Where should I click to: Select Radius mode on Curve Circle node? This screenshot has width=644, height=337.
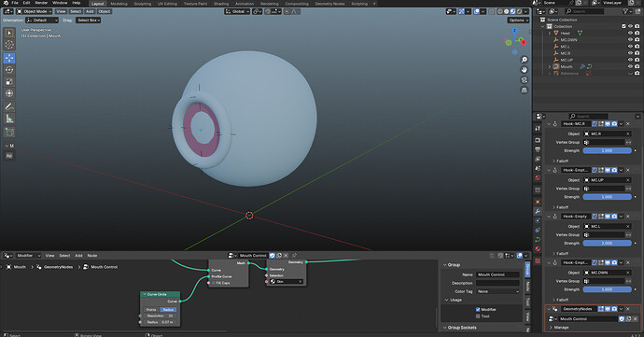(168, 310)
